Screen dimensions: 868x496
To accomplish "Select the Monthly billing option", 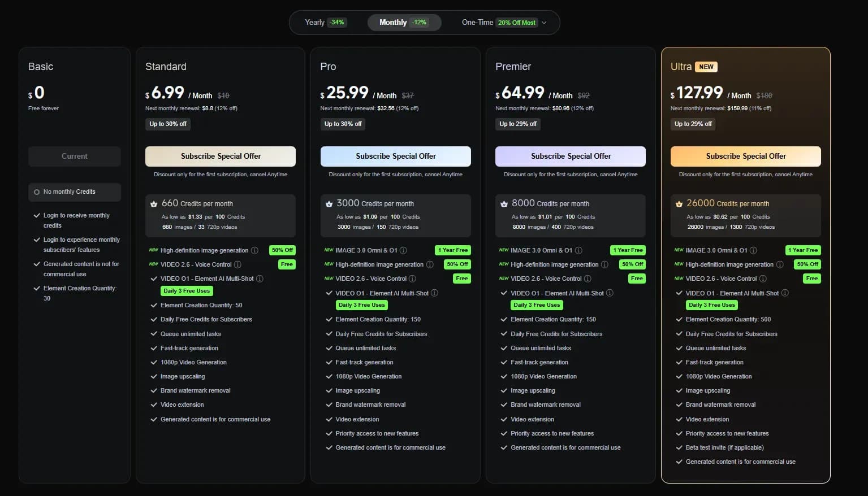I will [403, 23].
